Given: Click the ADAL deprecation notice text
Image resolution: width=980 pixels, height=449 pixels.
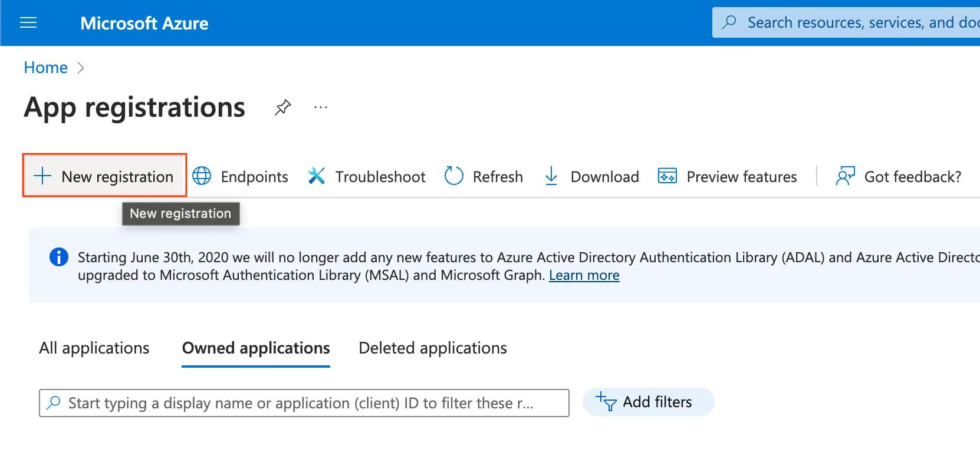Looking at the screenshot, I should 528,266.
